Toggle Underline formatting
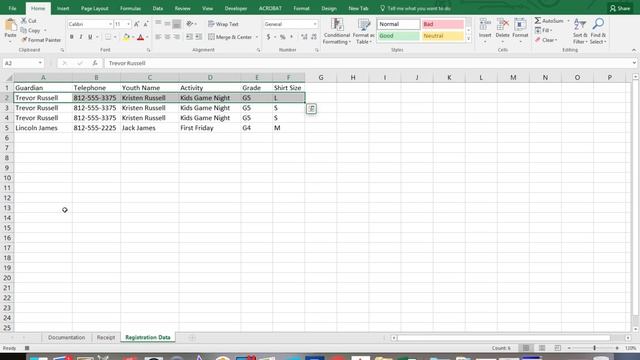 [90, 37]
